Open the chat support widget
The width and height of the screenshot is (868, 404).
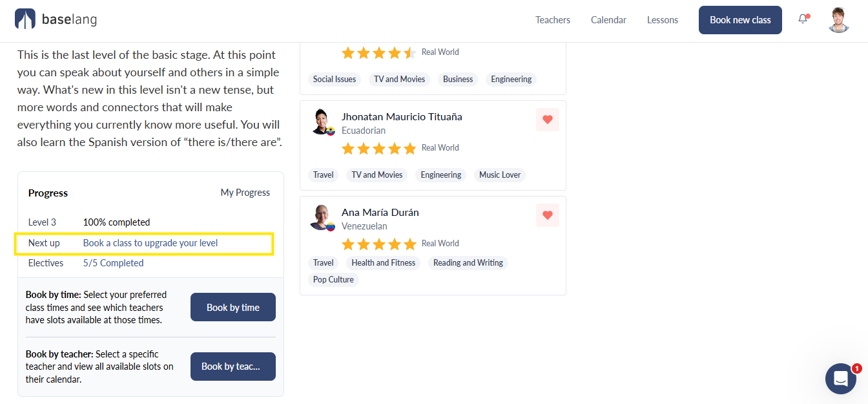click(x=841, y=379)
